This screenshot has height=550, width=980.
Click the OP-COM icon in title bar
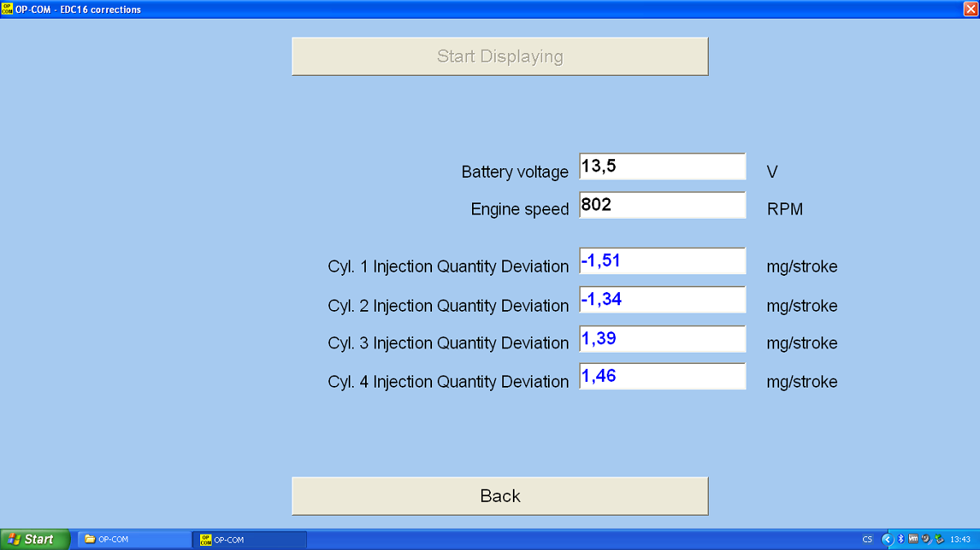pyautogui.click(x=7, y=9)
